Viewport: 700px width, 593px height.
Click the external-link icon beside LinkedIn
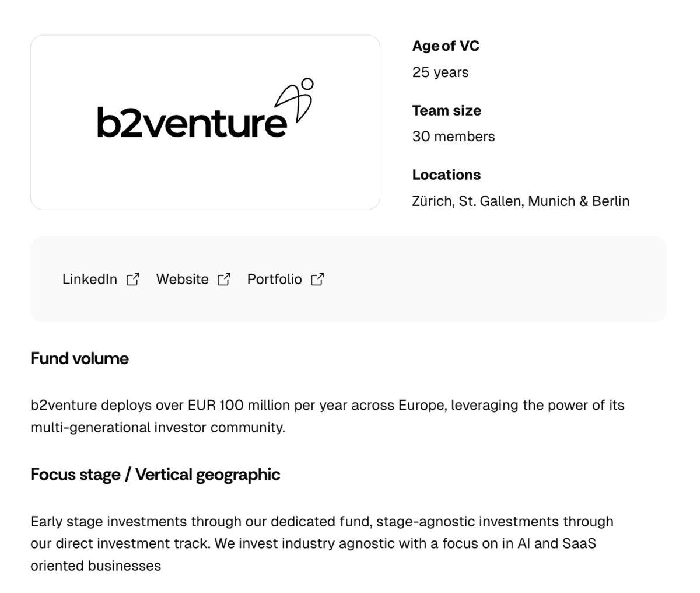tap(133, 280)
